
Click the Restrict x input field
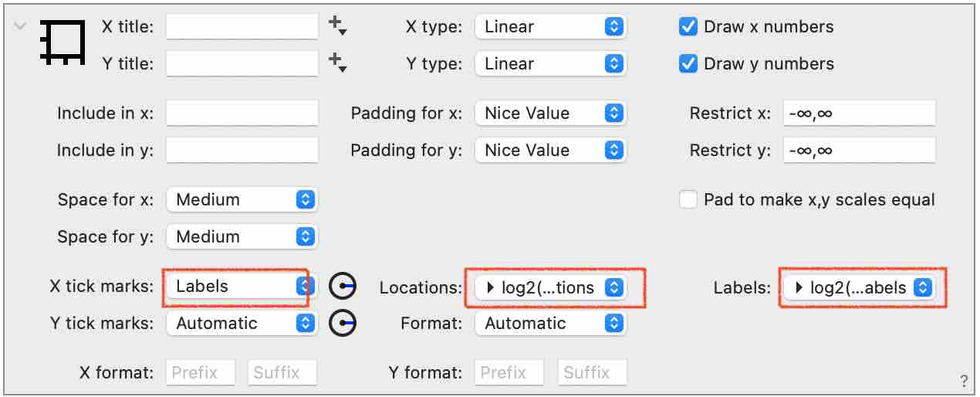[859, 114]
